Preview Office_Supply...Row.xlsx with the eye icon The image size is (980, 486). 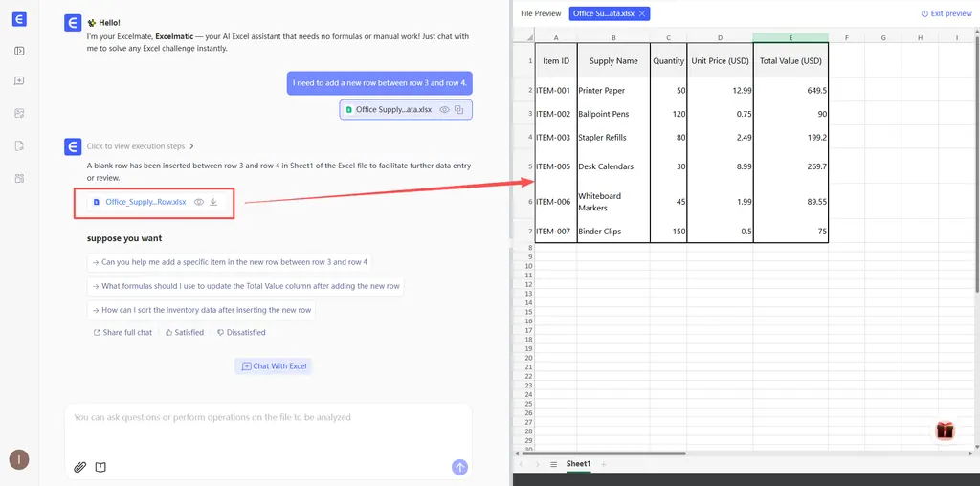coord(198,202)
